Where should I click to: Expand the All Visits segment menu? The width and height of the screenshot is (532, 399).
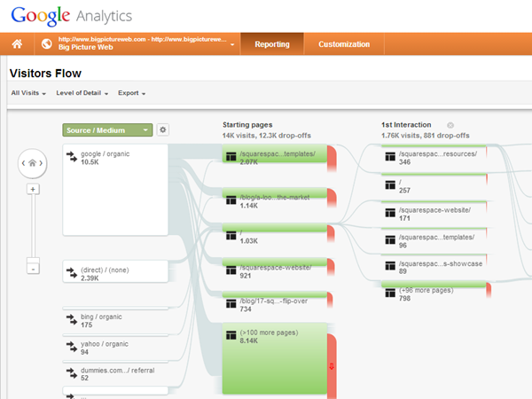pyautogui.click(x=28, y=93)
